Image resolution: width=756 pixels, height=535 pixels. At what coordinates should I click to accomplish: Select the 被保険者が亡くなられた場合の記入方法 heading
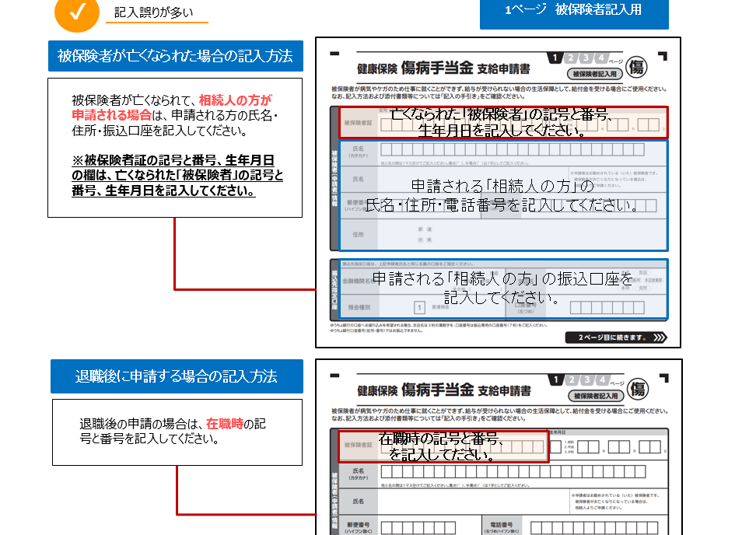[x=175, y=56]
